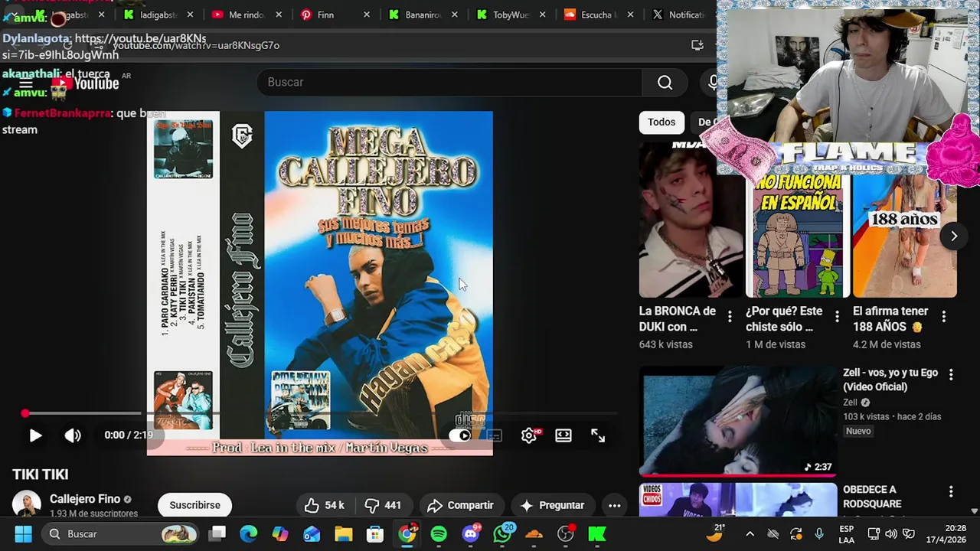Open Copilot from the taskbar
The width and height of the screenshot is (980, 551).
[x=280, y=533]
